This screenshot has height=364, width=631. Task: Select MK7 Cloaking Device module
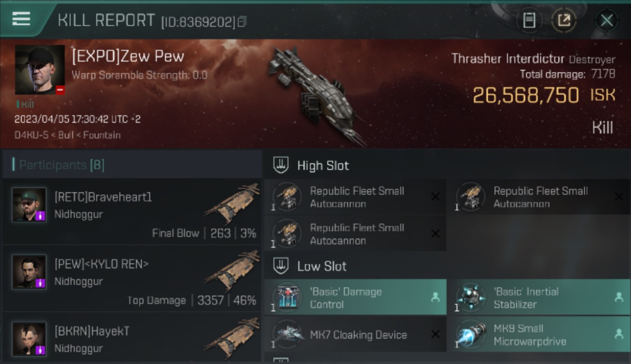(x=355, y=334)
